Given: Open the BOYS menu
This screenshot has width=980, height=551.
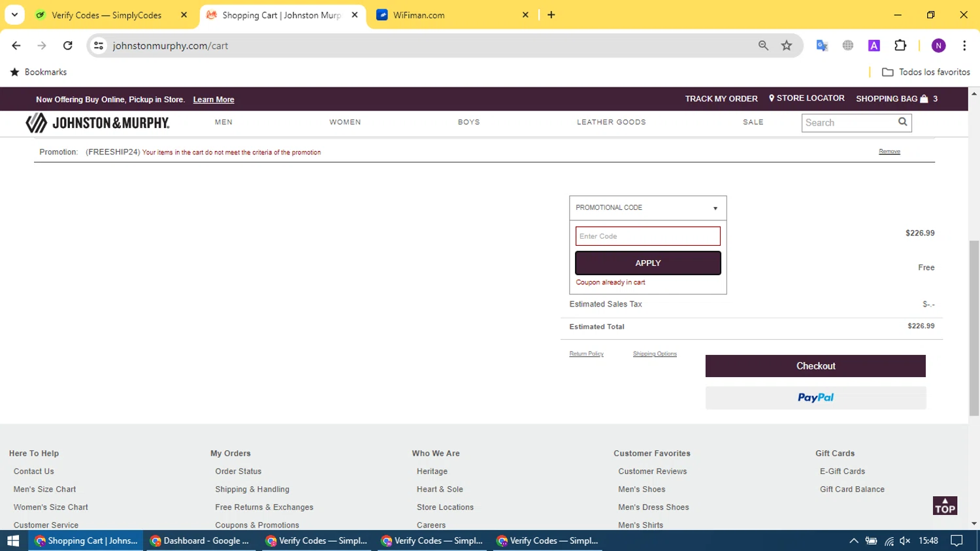Looking at the screenshot, I should (469, 122).
